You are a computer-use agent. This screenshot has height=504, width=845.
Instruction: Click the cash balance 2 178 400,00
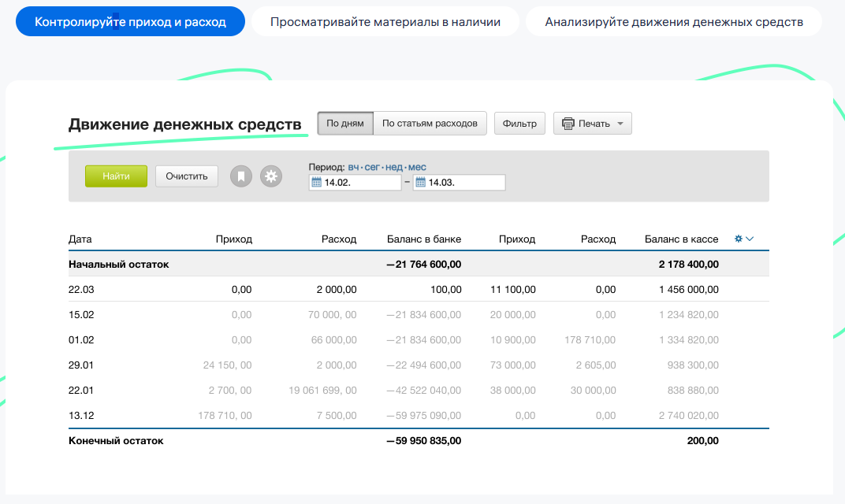pyautogui.click(x=689, y=265)
